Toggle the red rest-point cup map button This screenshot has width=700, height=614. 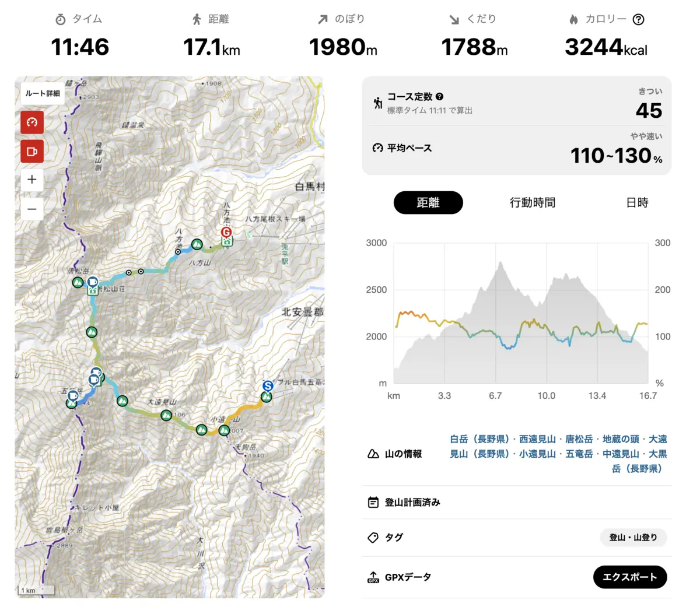point(32,152)
